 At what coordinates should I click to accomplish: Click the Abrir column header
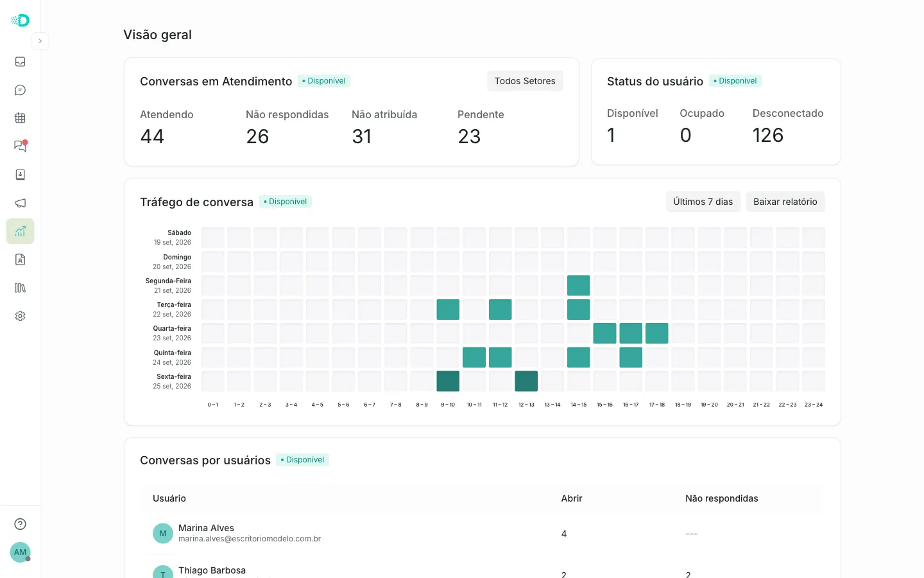pyautogui.click(x=572, y=498)
